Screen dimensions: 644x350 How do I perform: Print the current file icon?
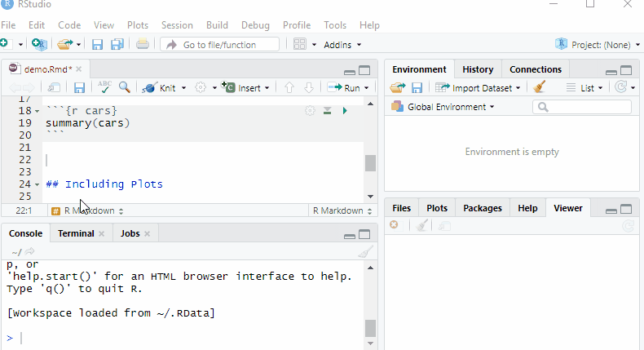143,43
